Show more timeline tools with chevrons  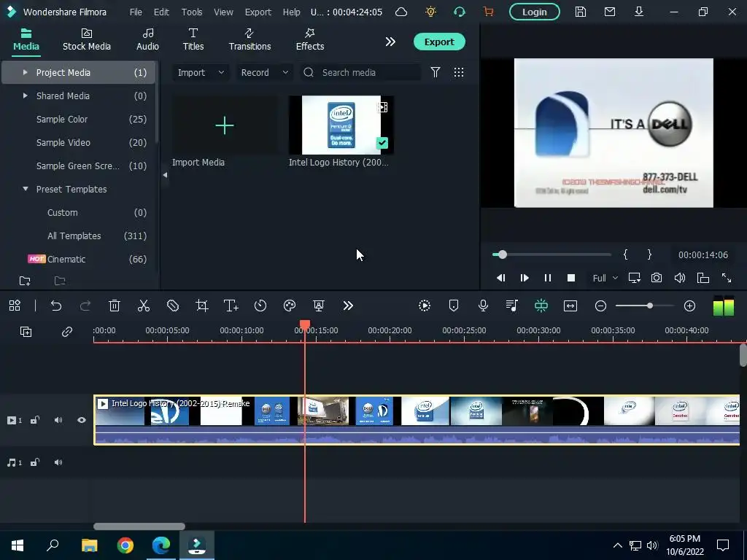point(348,306)
